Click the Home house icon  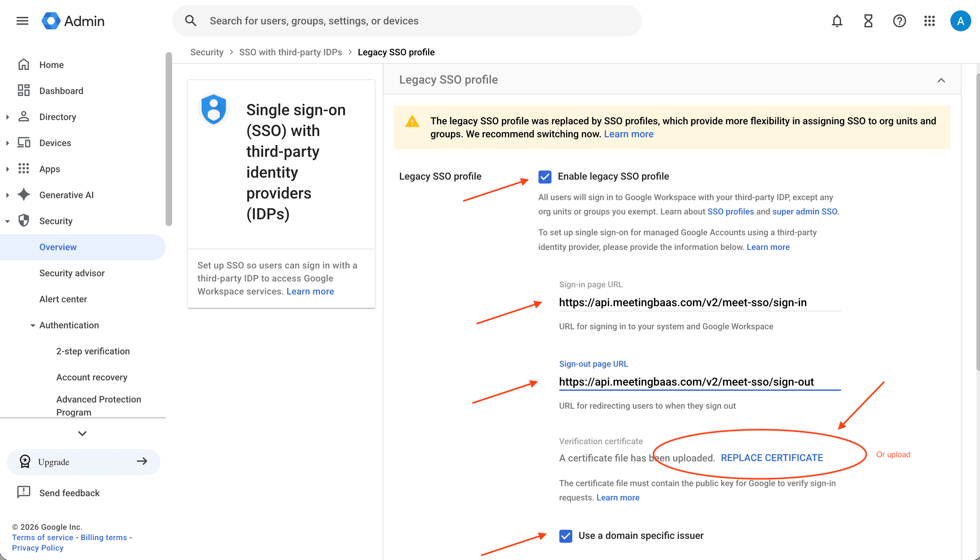point(24,65)
